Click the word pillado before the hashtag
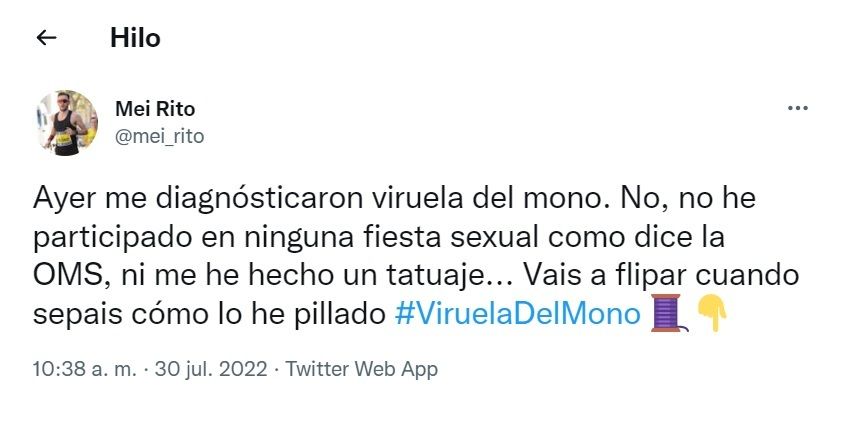Image resolution: width=847 pixels, height=437 pixels. coord(335,314)
